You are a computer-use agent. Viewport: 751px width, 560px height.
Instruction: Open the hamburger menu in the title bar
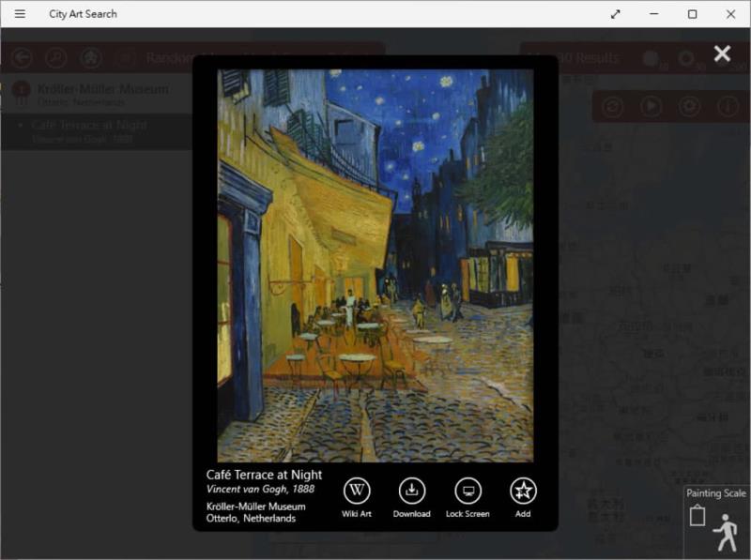click(20, 14)
